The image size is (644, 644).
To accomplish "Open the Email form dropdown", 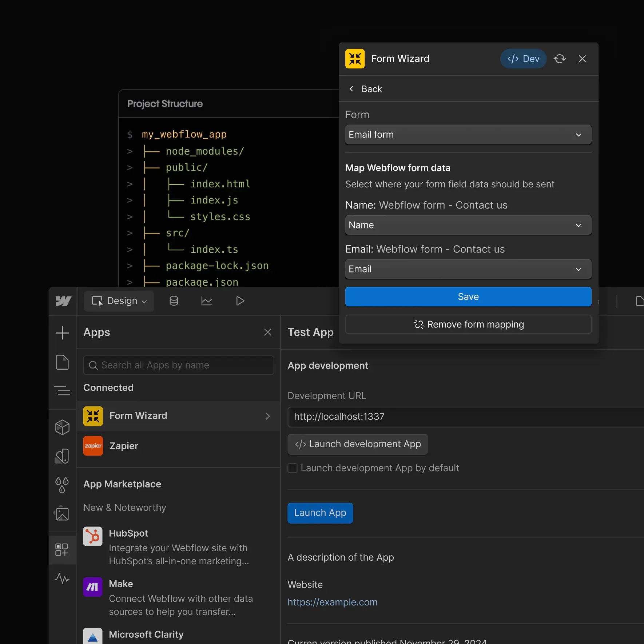I will click(468, 135).
